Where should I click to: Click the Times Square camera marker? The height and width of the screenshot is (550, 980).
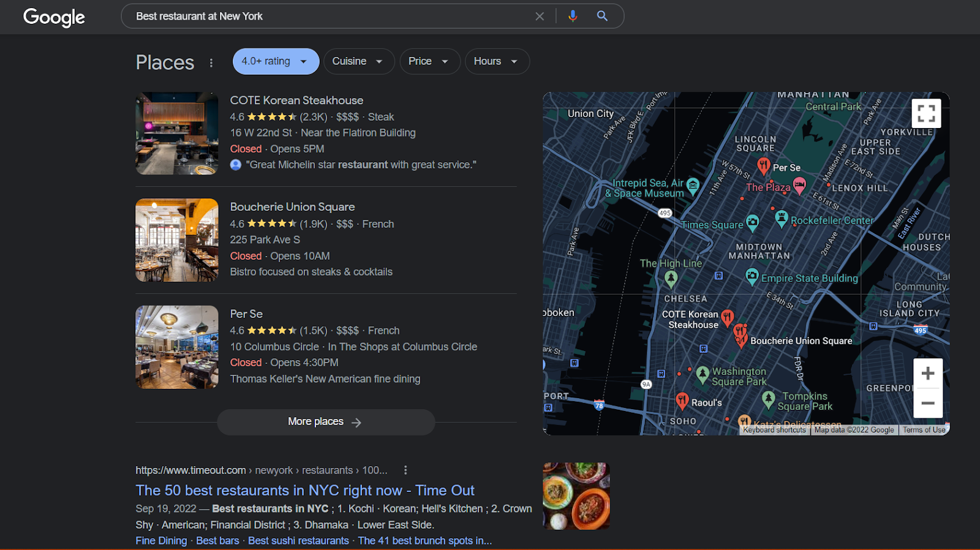point(752,222)
